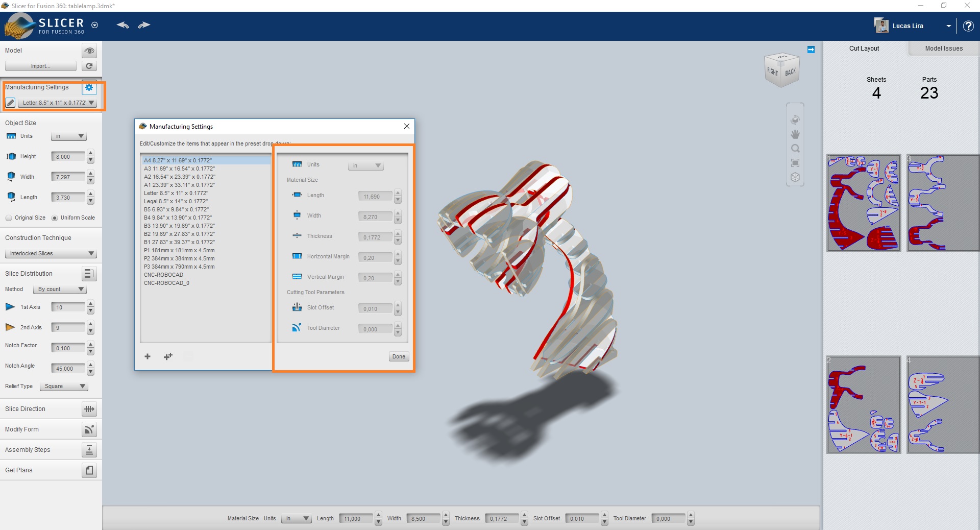Click the Slice Direction icon button

[89, 409]
